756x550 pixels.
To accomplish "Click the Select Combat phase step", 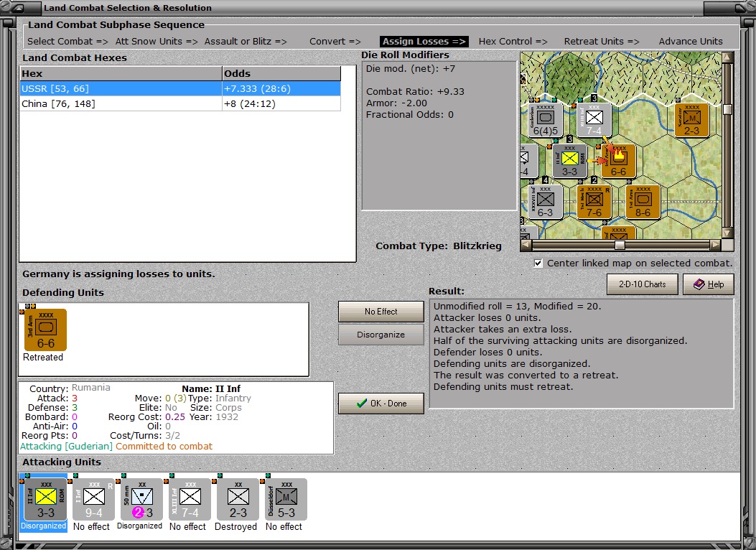I will [67, 42].
